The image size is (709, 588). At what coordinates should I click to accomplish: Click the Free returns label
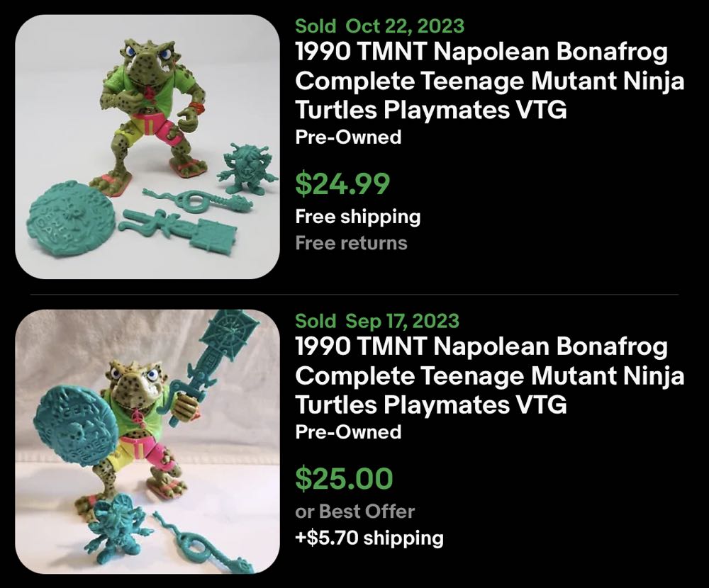pyautogui.click(x=350, y=243)
